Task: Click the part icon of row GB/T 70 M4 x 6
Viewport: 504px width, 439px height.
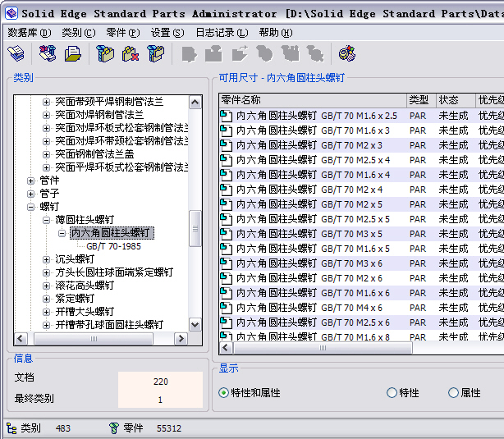Action: tap(227, 308)
